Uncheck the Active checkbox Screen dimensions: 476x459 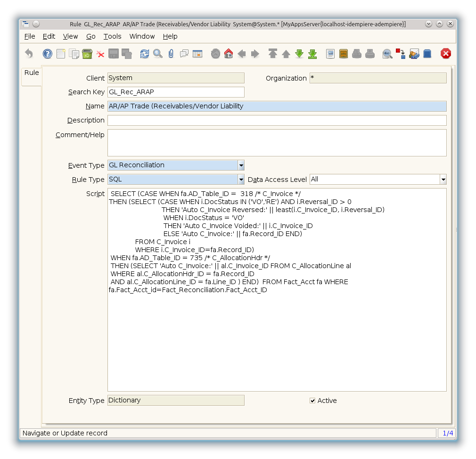pyautogui.click(x=312, y=401)
